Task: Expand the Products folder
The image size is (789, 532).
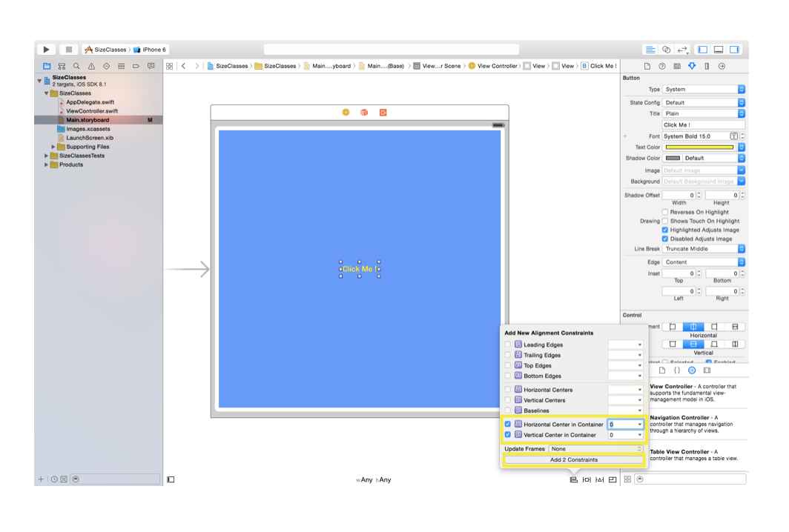Action: (x=46, y=165)
